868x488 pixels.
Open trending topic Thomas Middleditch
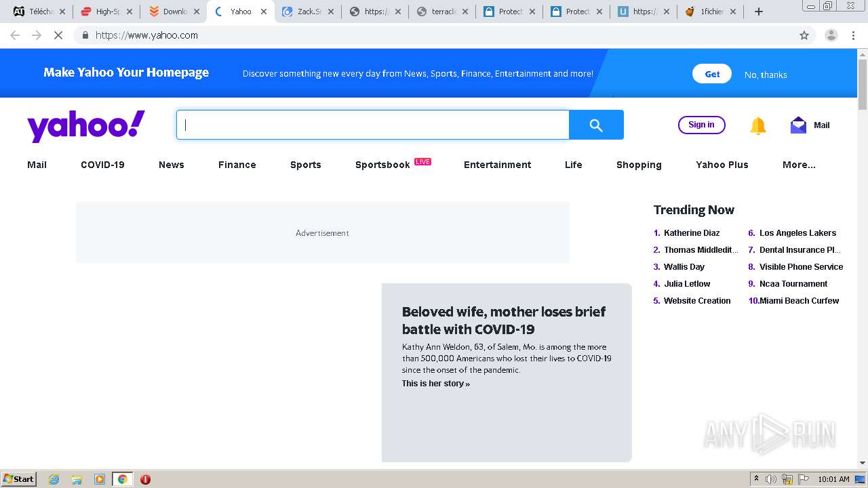[701, 250]
